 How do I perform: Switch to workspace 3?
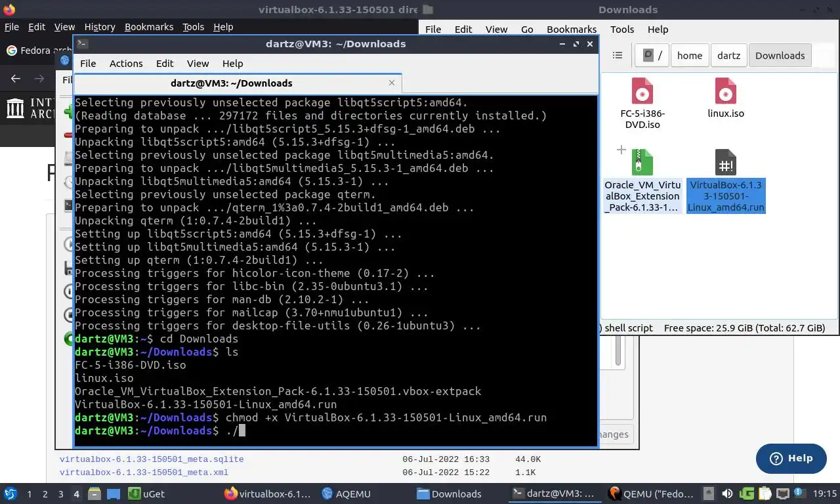[60, 493]
